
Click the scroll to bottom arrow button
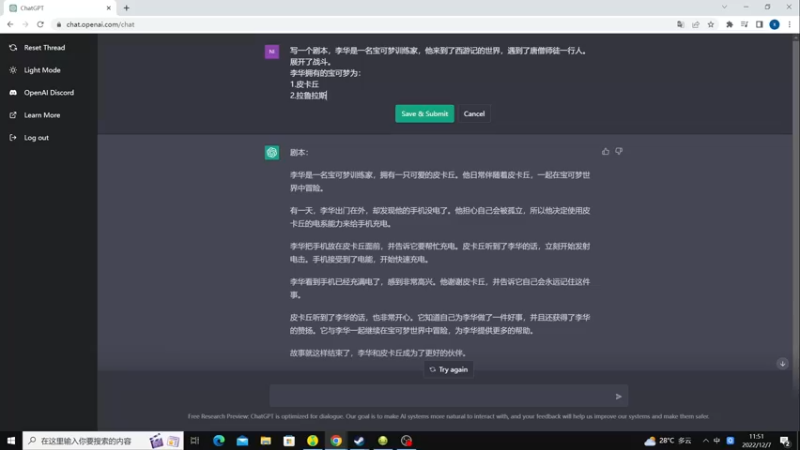point(782,364)
